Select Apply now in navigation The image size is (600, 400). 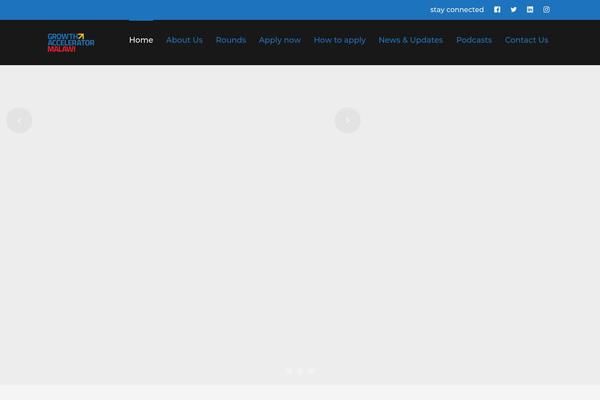[280, 40]
